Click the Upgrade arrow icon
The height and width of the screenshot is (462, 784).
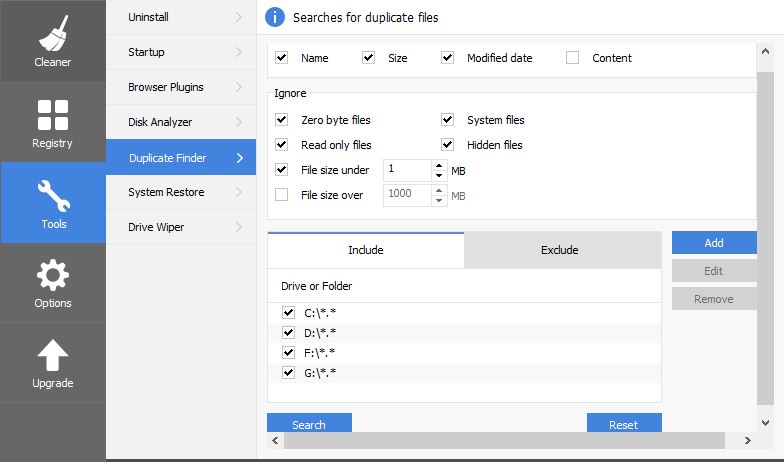(52, 354)
